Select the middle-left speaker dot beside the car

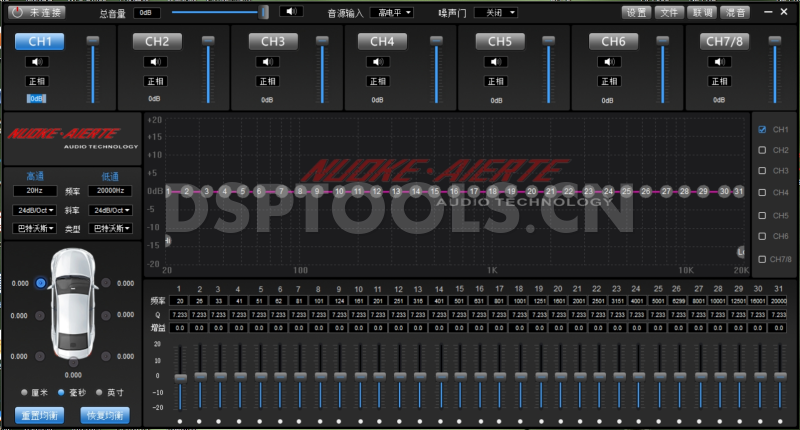(x=40, y=316)
